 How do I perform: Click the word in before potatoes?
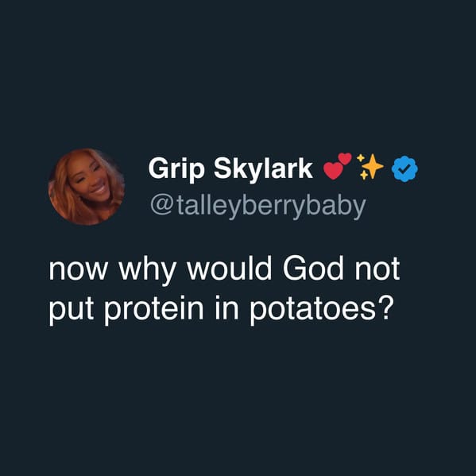click(226, 308)
